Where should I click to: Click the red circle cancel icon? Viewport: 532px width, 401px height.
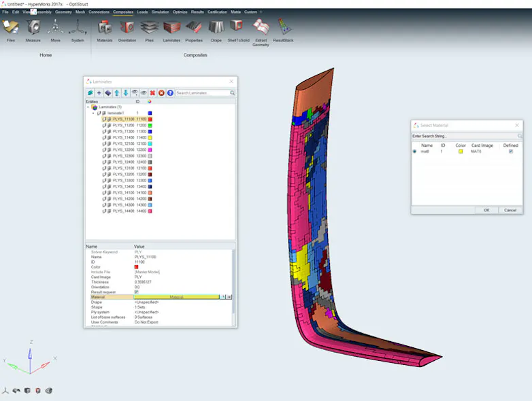click(x=161, y=92)
